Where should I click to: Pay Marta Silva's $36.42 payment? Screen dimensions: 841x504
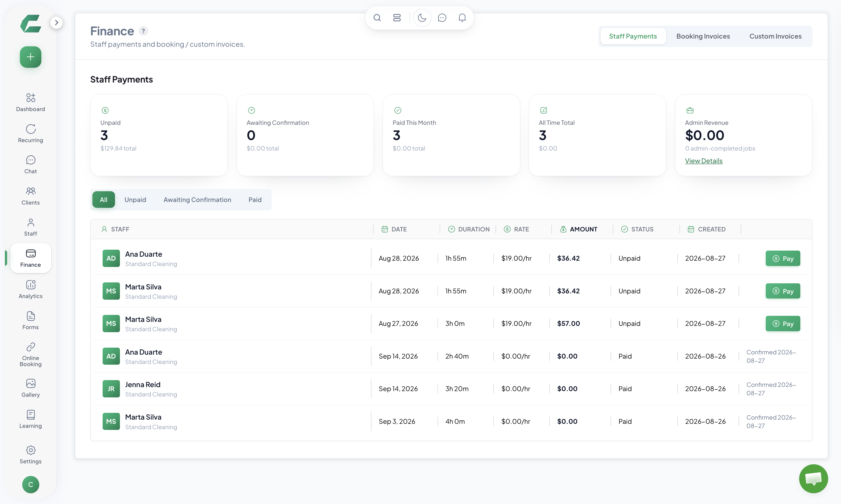[783, 291]
